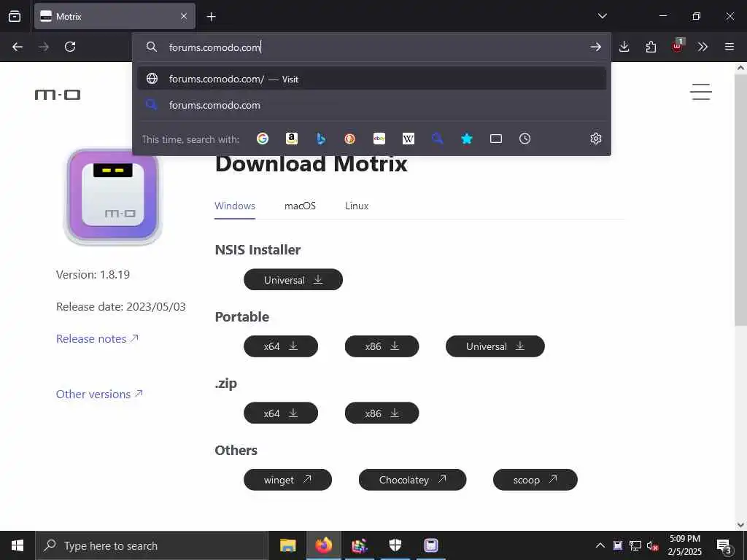
Task: Open the Motrix taskbar icon
Action: 431,545
